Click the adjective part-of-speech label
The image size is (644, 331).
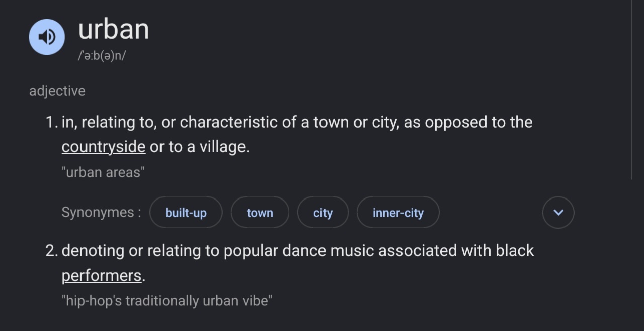coord(57,91)
